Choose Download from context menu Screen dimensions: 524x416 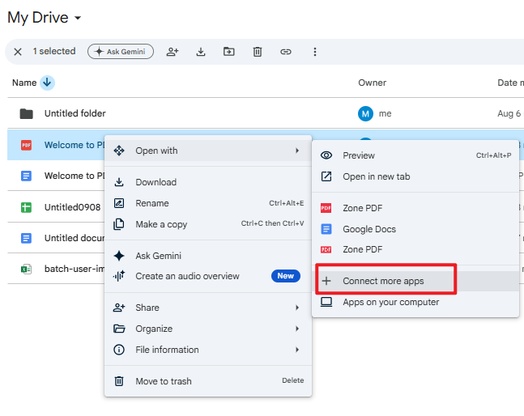(208, 182)
